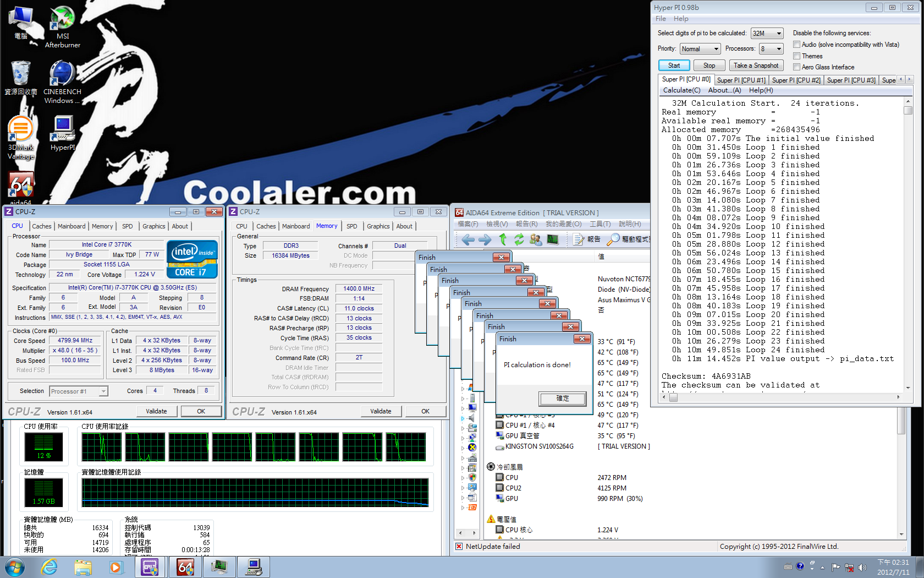Screen dimensions: 924x578
Task: Select the 3DMark Vantage desktop icon
Action: 21,138
